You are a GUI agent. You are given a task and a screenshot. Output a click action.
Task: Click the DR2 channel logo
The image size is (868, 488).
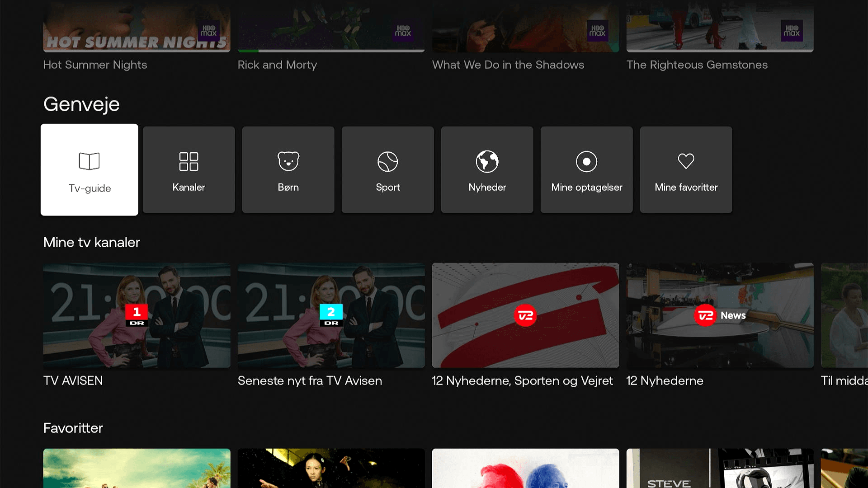point(331,315)
